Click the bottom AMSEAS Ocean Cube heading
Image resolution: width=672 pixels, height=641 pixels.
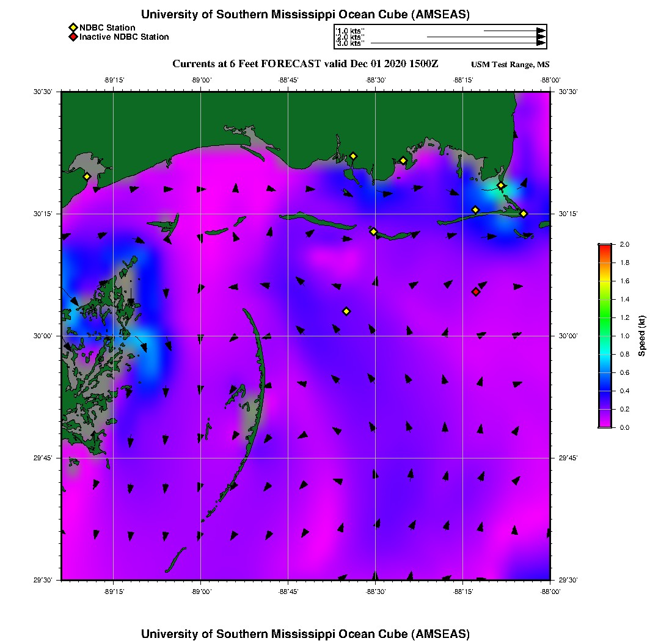click(305, 634)
